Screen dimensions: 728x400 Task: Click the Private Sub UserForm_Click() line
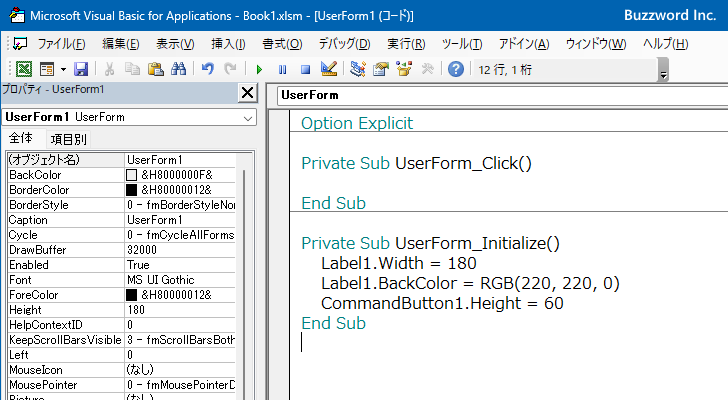(416, 163)
